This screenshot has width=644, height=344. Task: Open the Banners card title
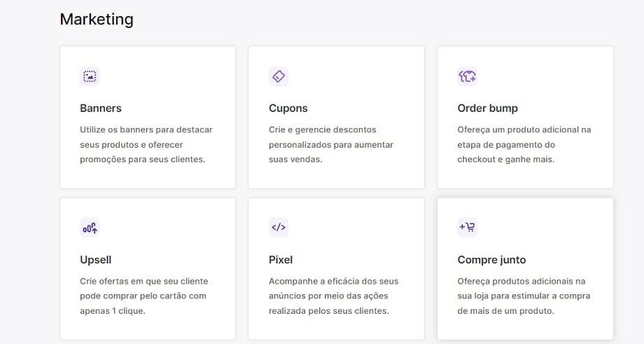(x=101, y=109)
